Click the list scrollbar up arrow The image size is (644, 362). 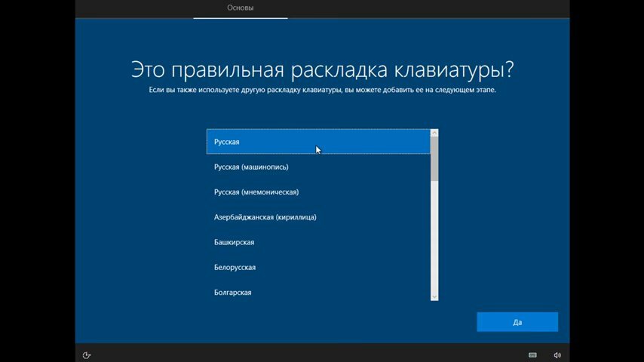coord(434,133)
